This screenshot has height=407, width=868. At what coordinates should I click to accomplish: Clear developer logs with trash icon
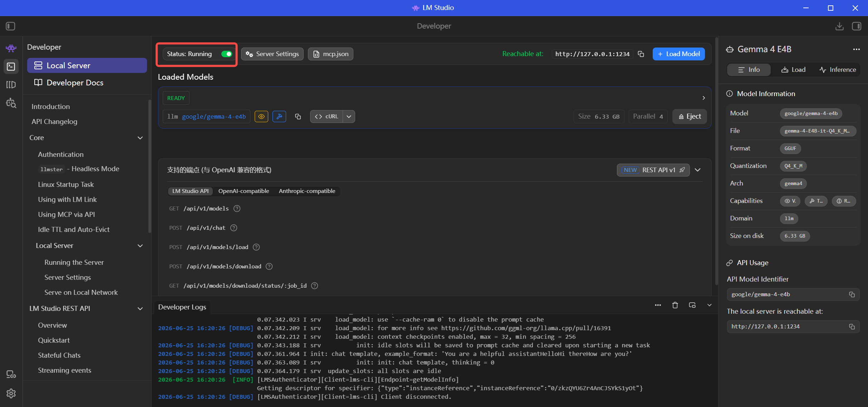(x=675, y=305)
